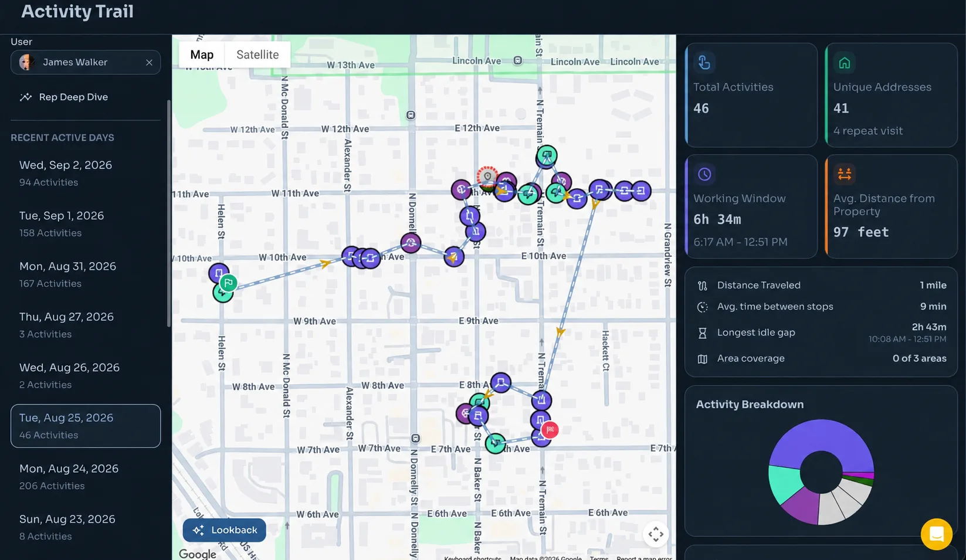Click the Area coverage map icon

(x=702, y=359)
